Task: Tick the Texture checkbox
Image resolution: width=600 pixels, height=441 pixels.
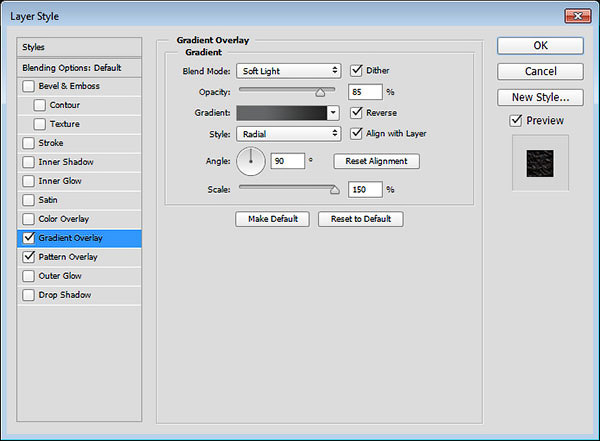Action: (x=39, y=124)
